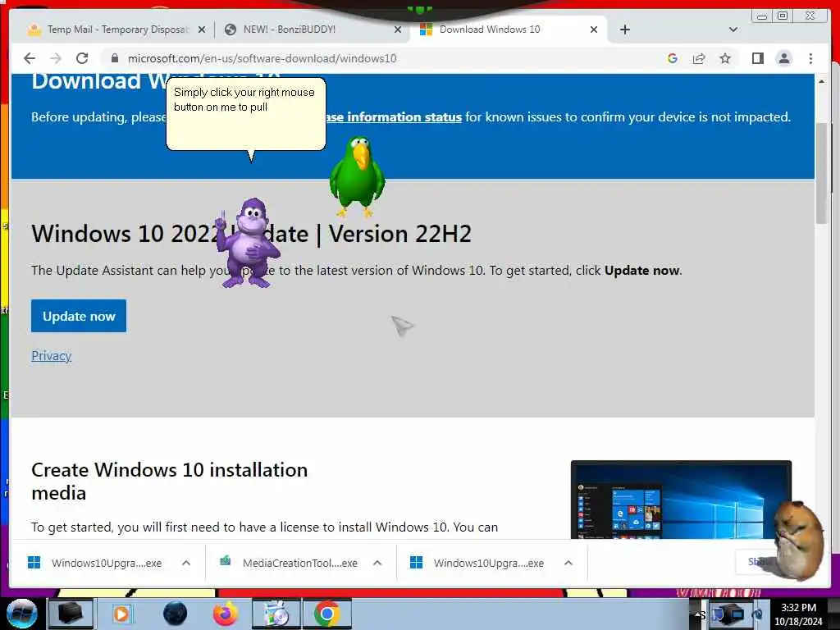Bookmark this page with the star icon
The image size is (840, 630).
pos(725,58)
